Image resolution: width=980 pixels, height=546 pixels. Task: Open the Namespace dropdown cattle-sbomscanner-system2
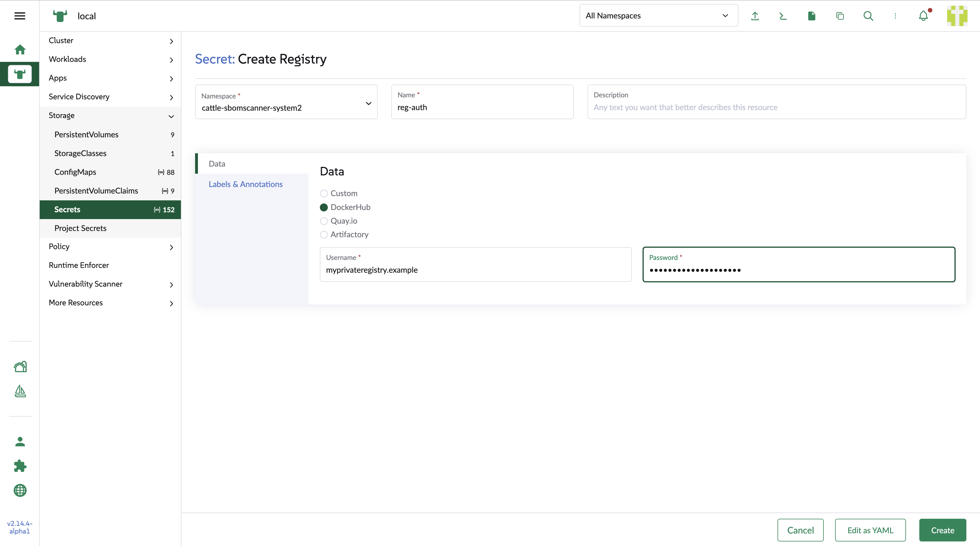tap(286, 102)
